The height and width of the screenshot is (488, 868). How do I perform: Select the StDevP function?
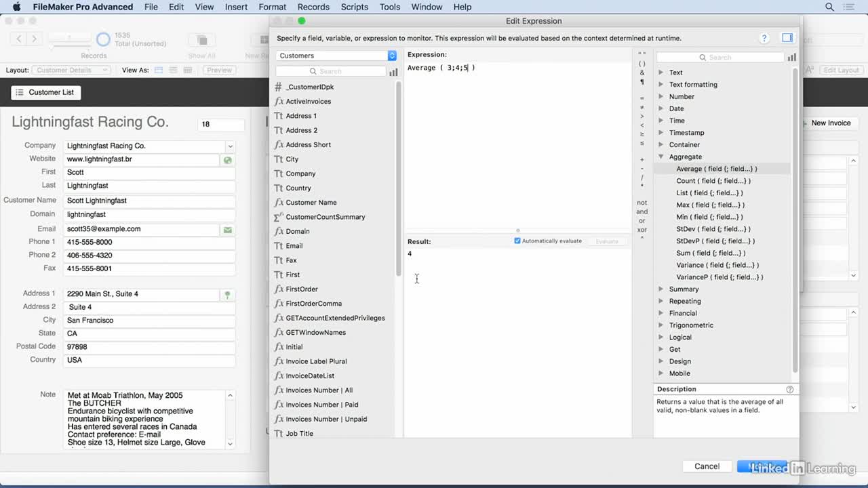pos(715,241)
